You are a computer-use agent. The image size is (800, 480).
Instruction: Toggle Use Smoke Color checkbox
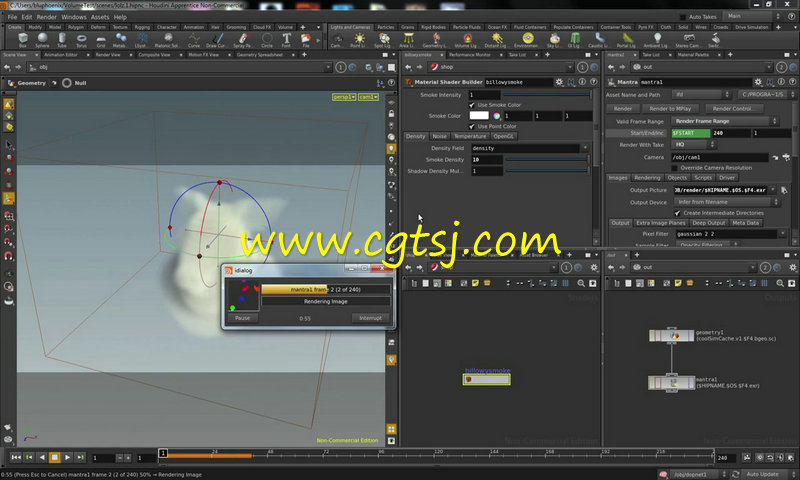472,105
